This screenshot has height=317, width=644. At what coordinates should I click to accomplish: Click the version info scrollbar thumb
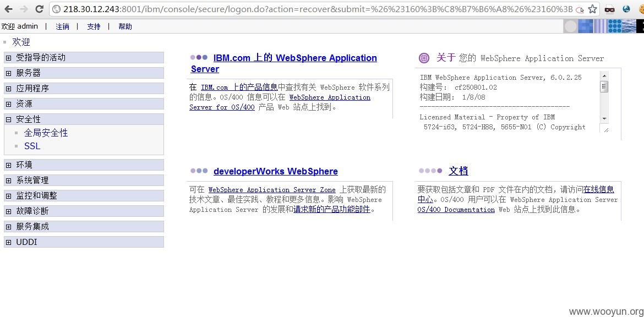[x=604, y=86]
